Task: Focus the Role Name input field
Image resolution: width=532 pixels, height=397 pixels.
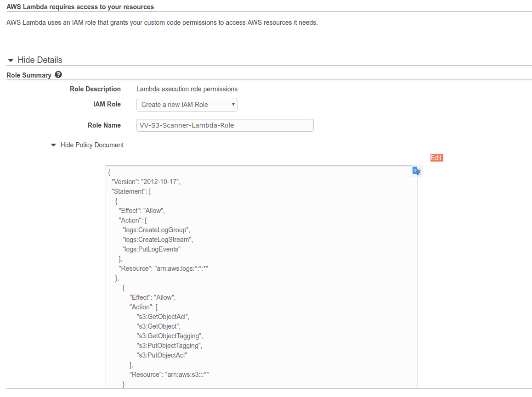Action: (x=225, y=125)
